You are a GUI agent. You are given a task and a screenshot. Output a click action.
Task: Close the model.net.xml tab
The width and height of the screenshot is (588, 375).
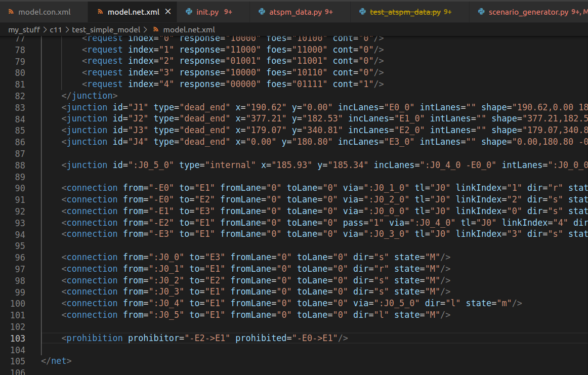pyautogui.click(x=167, y=11)
